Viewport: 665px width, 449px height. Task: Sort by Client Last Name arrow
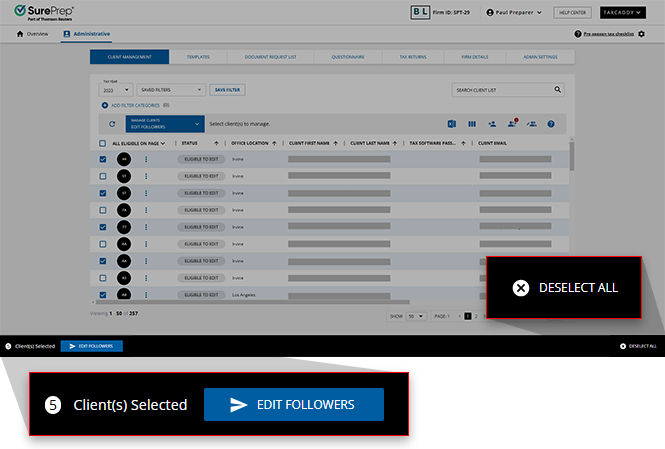click(x=395, y=143)
